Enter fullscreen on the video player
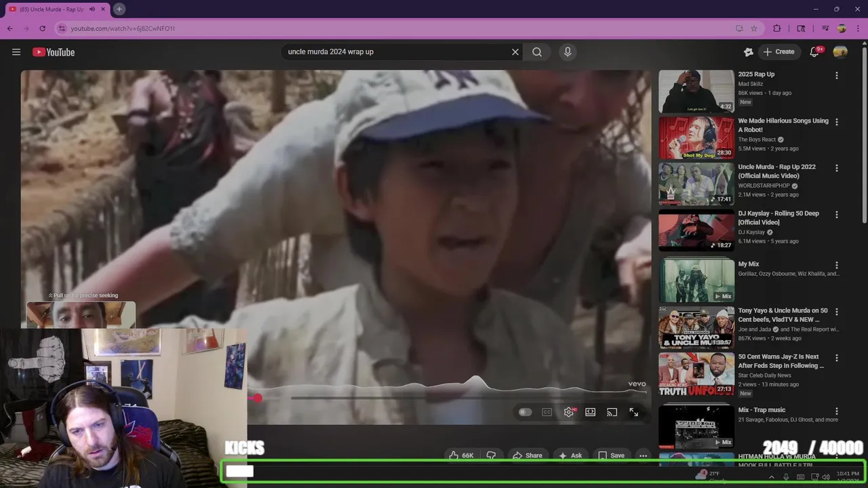Viewport: 868px width, 488px height. 634,412
